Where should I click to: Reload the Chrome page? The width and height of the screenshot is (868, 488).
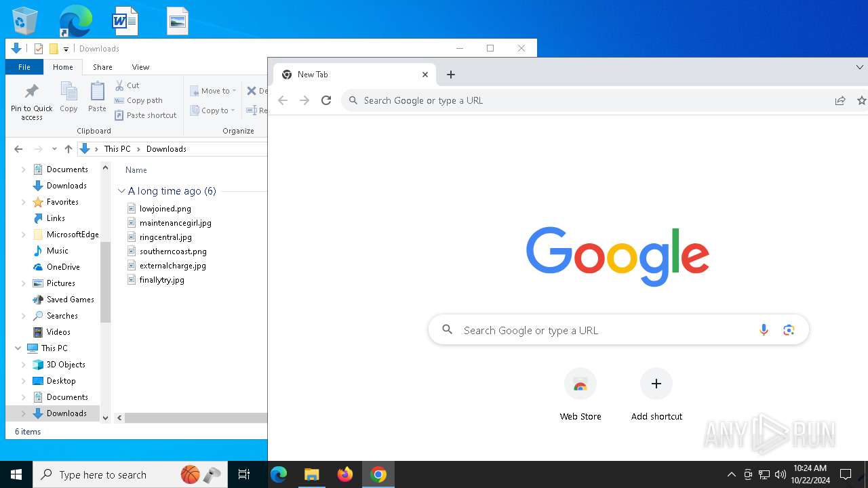(x=326, y=100)
